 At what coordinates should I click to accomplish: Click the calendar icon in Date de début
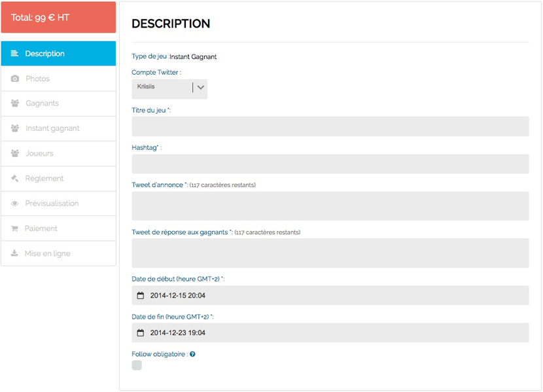(140, 296)
